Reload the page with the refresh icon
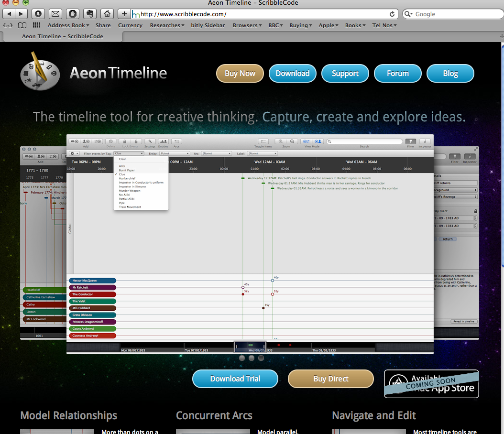The width and height of the screenshot is (504, 434). coord(393,14)
